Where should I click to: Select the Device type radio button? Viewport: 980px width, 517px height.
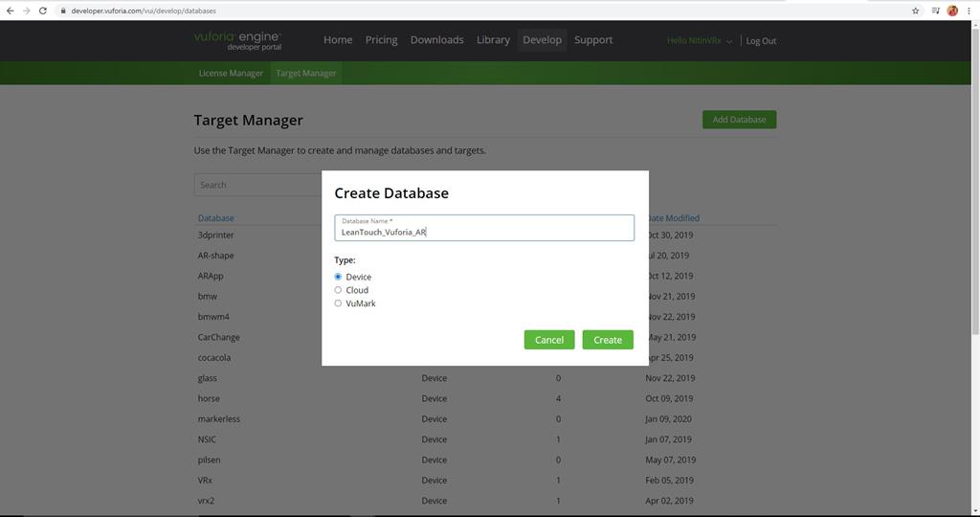point(338,277)
